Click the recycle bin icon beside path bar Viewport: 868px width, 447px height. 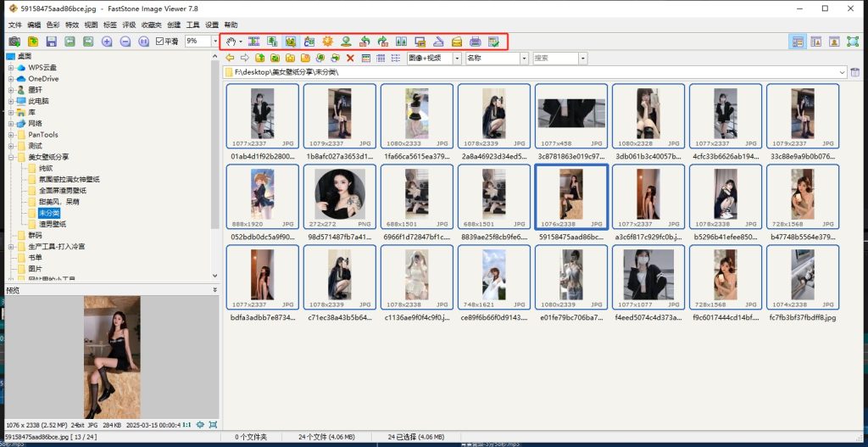point(855,72)
